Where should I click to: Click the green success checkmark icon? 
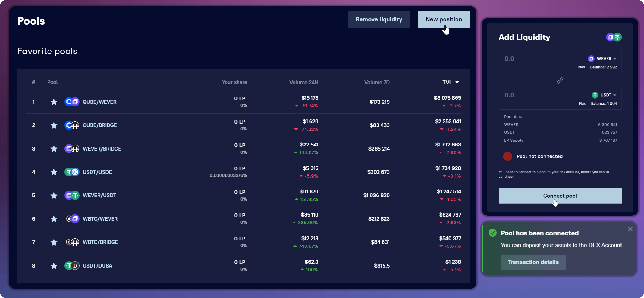(493, 233)
